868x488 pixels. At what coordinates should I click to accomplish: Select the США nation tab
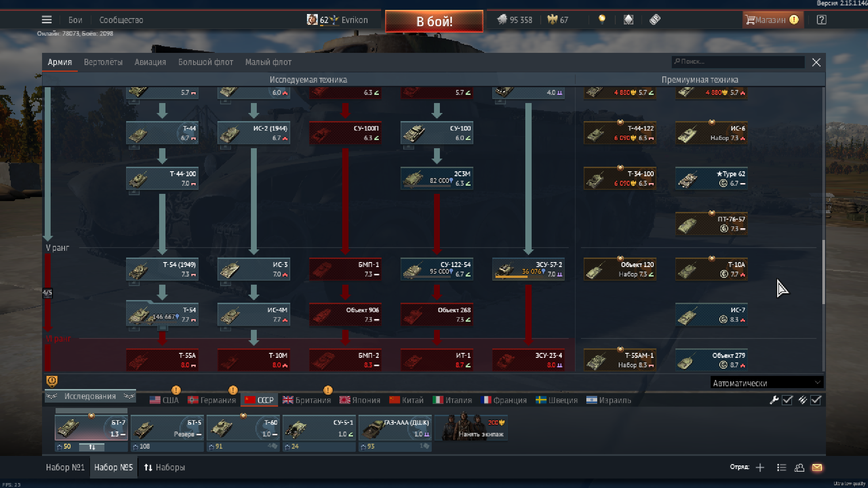coord(164,400)
